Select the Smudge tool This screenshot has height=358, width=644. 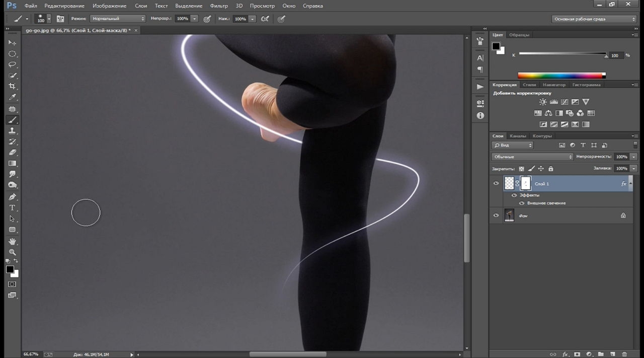point(13,174)
